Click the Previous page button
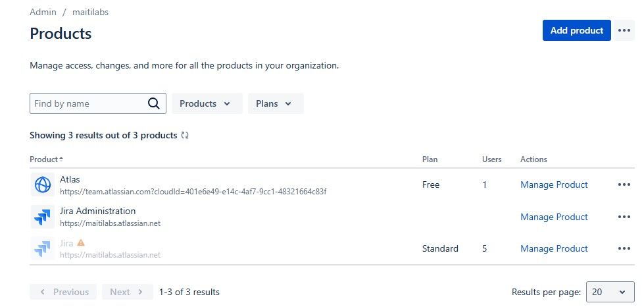The image size is (644, 307). tap(63, 293)
